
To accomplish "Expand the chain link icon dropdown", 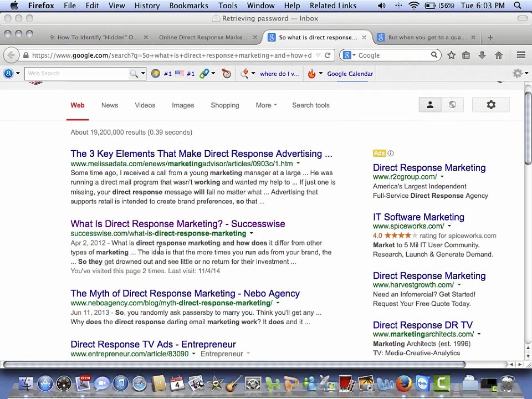I will point(213,73).
